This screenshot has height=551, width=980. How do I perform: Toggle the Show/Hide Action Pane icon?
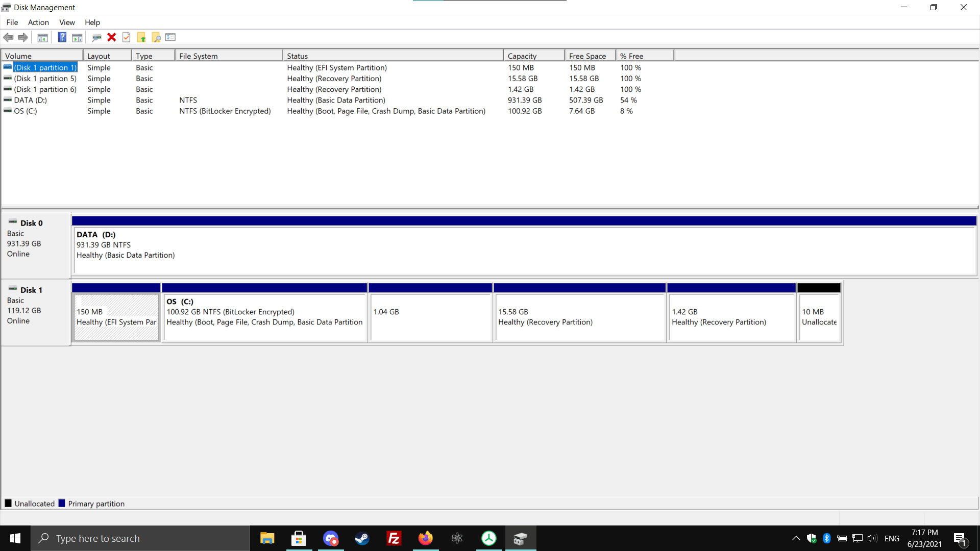point(77,37)
